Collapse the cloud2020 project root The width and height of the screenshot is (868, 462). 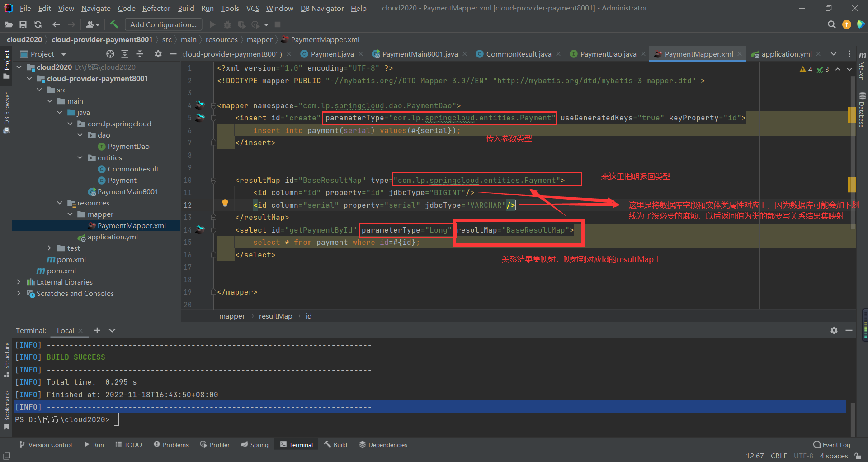pos(19,67)
